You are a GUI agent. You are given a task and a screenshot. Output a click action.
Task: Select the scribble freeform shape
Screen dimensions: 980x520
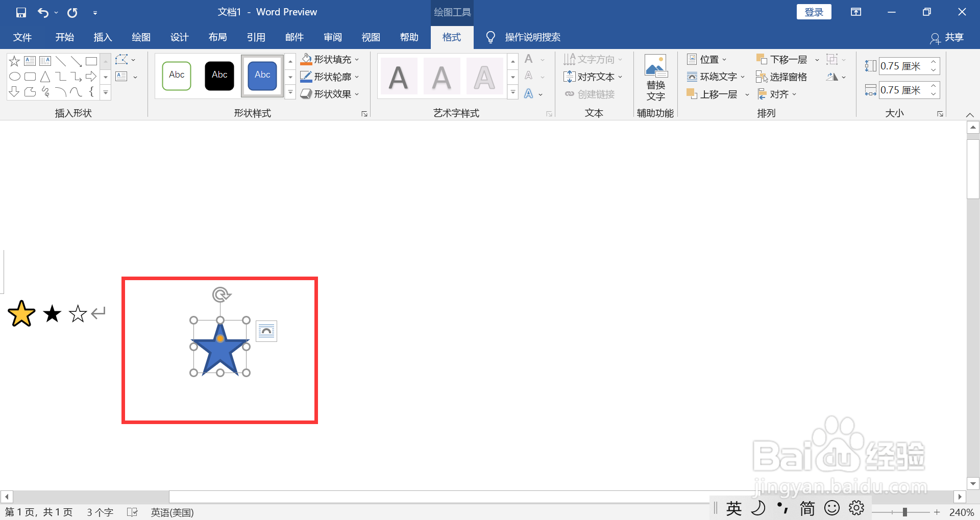45,92
